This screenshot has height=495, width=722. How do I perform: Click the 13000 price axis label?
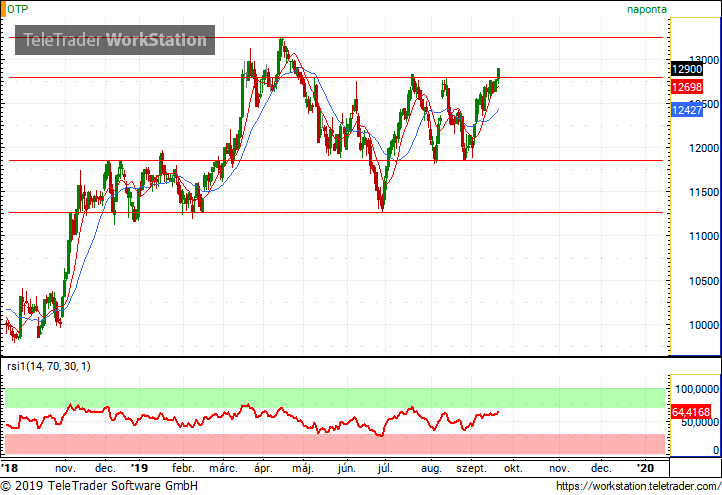pos(704,59)
